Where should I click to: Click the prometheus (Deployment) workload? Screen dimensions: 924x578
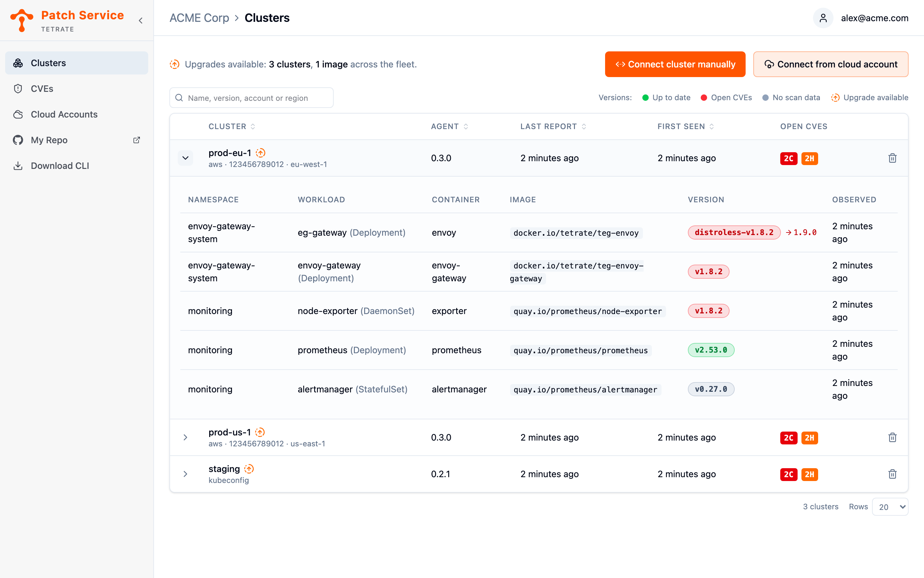pos(352,350)
